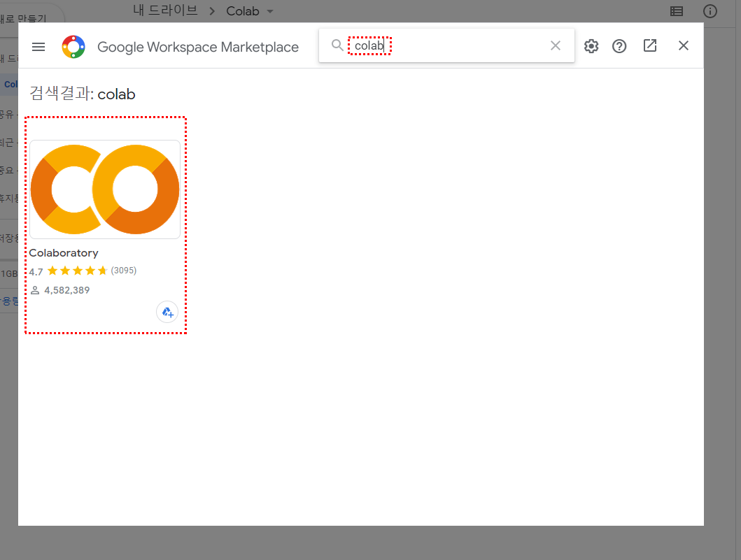This screenshot has width=741, height=560.
Task: Open the 내 드라이브 breadcrumb in Drive
Action: [165, 10]
